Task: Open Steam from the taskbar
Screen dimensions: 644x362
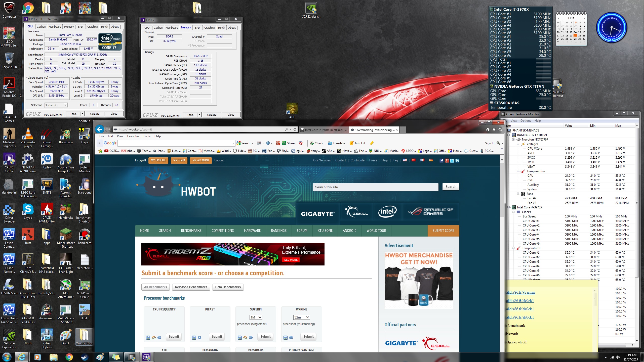Action: (x=84, y=357)
